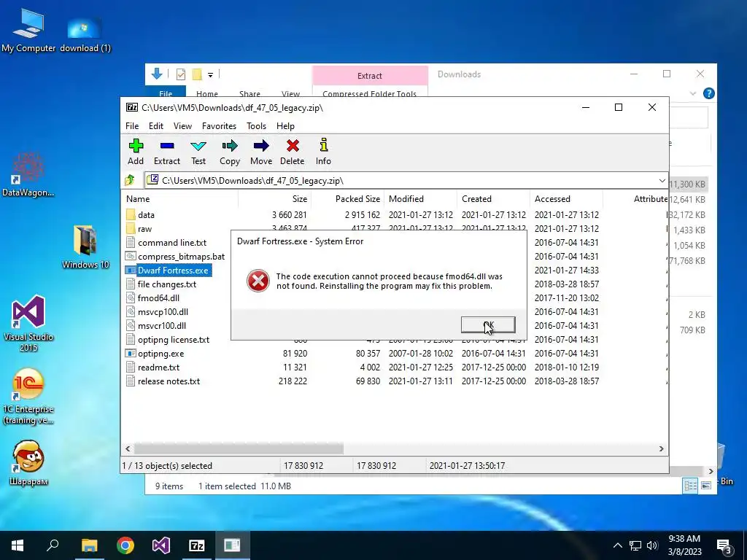Sort by the Created column header
747x560 pixels.
(x=494, y=199)
